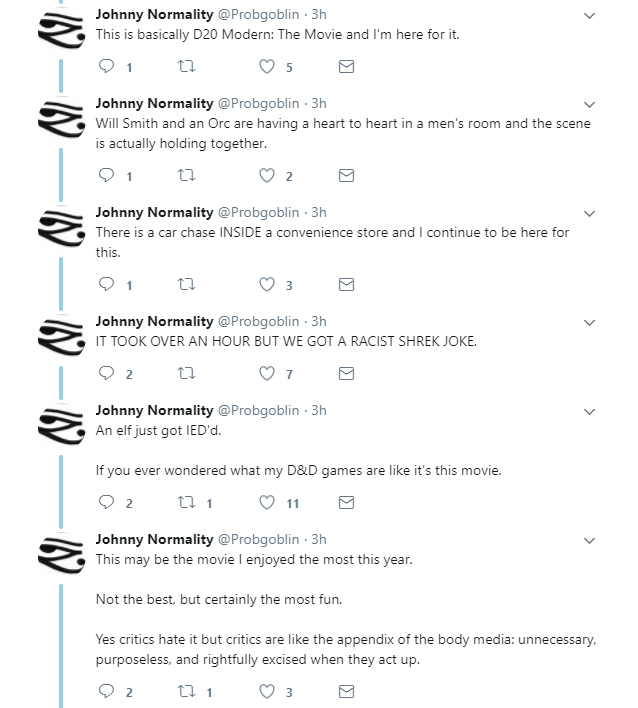Retweet the D&D games tweet

[x=186, y=502]
